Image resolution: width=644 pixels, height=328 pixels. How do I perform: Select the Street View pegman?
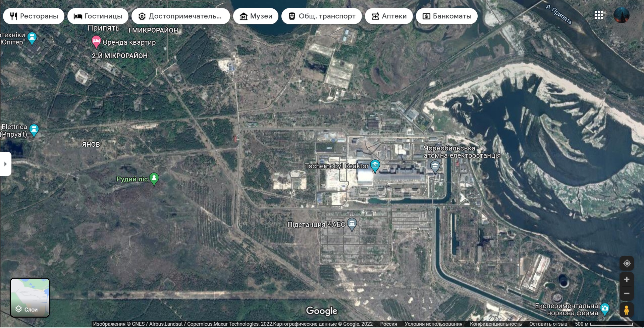coord(627,310)
